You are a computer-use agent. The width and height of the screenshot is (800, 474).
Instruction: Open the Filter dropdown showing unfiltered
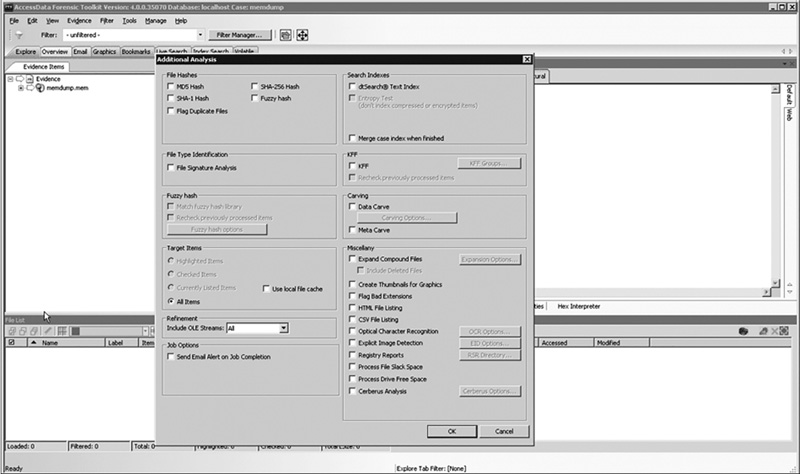pos(200,35)
